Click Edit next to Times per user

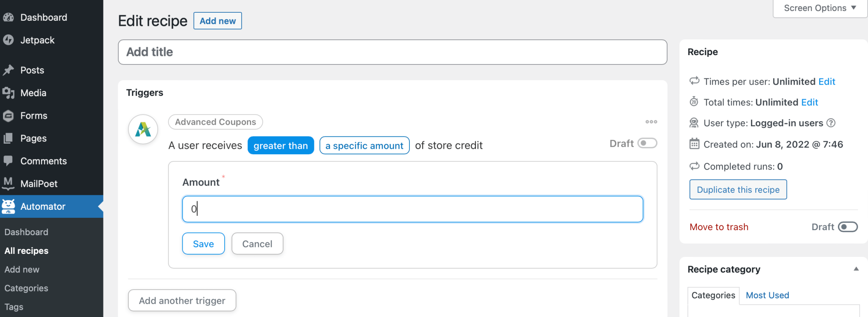click(x=826, y=81)
